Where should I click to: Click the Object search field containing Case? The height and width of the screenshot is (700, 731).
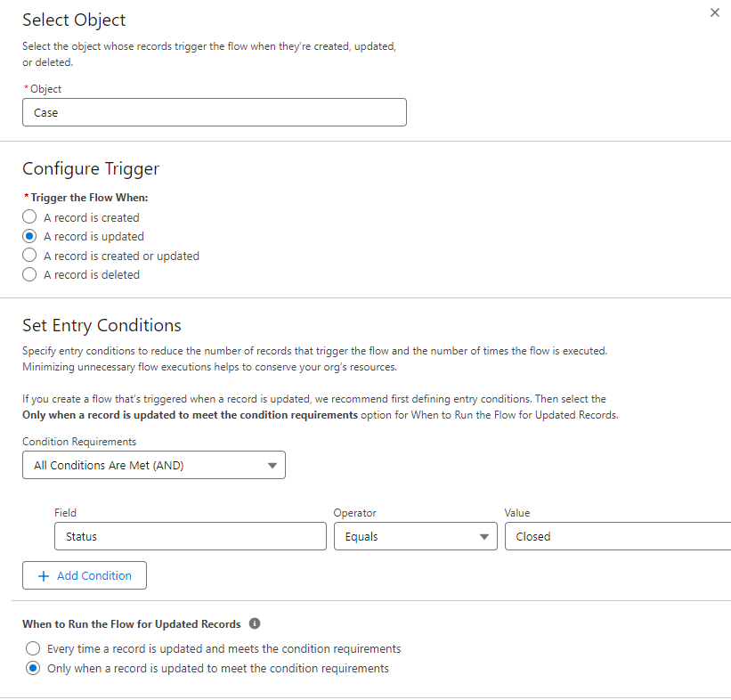coord(214,113)
